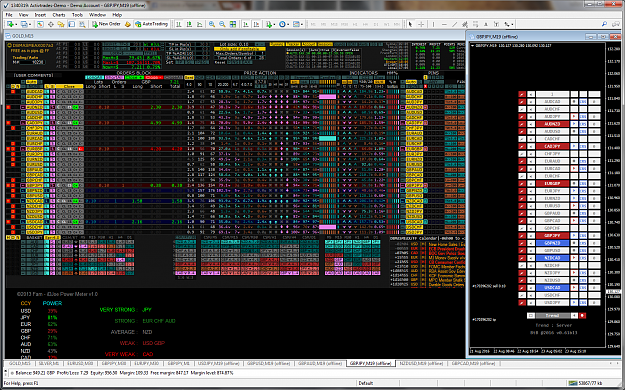Viewport: 625px width, 390px height.
Task: Toggle red box left of AUDNZD in GBPJPY panel
Action: coord(522,124)
